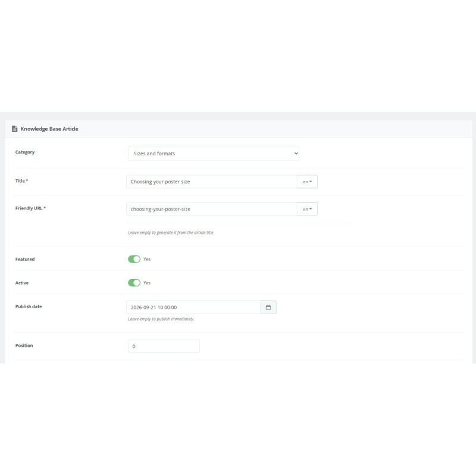
Task: Click the Knowledge Base Article panel heading
Action: coord(49,129)
